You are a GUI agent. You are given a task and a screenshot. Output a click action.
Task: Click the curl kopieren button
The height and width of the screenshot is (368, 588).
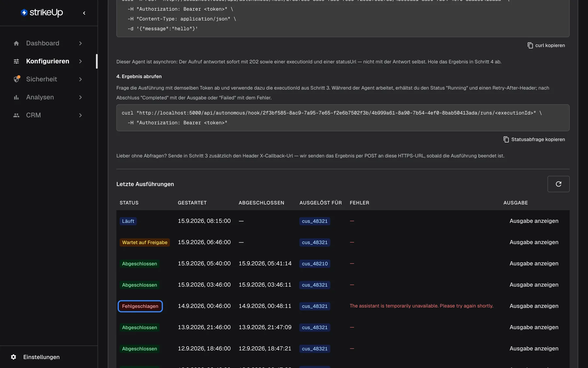click(x=546, y=45)
